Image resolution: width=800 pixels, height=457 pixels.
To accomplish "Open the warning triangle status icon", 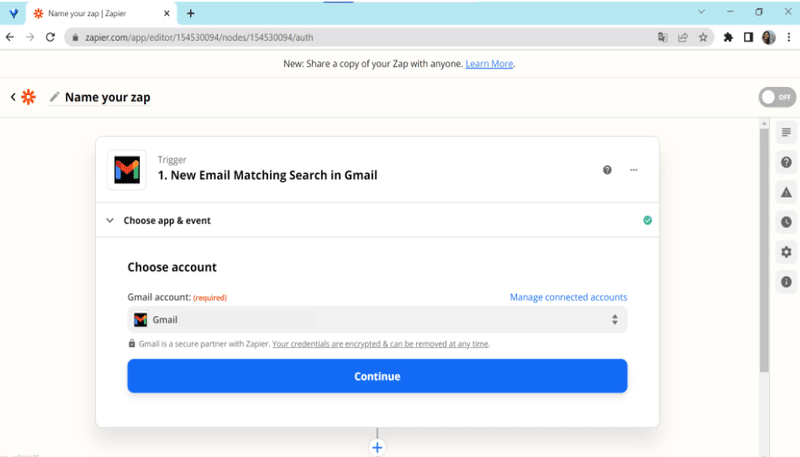I will tap(786, 192).
